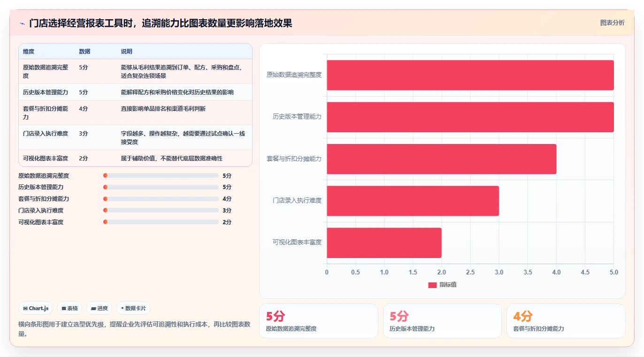Screen dimensions: 644x357
Task: Open the 5分 历史版本管理能力 data card
Action: (442, 321)
